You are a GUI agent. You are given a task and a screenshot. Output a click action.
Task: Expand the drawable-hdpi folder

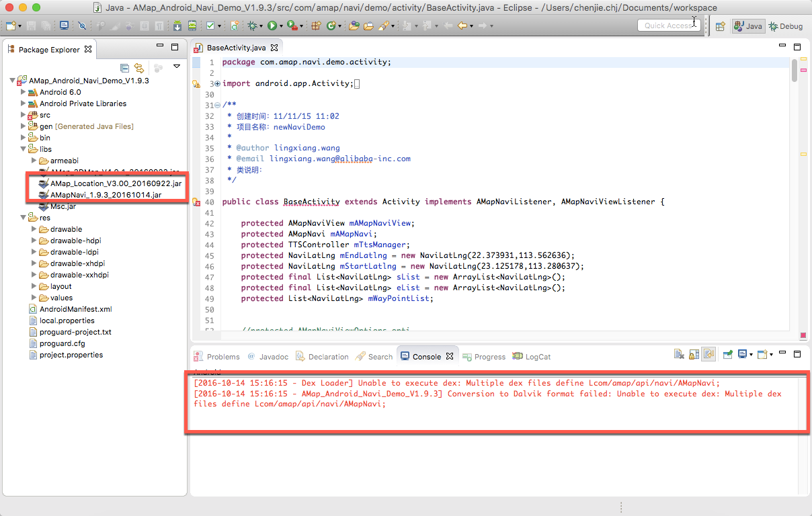pos(34,241)
